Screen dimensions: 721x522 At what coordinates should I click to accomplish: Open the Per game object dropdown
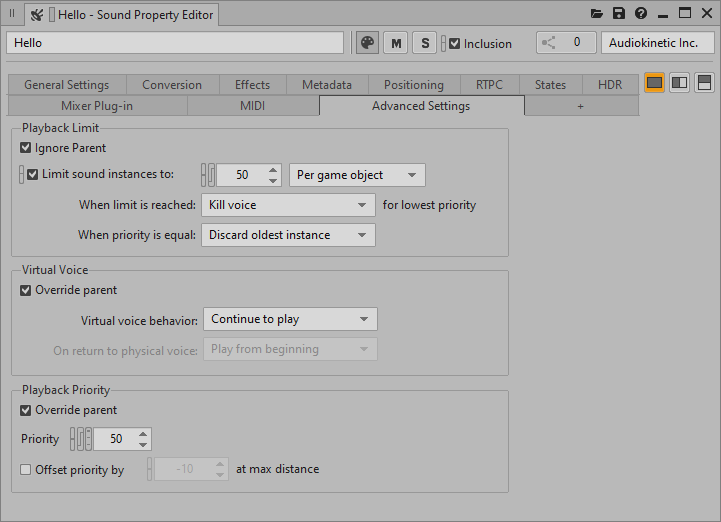coord(357,175)
